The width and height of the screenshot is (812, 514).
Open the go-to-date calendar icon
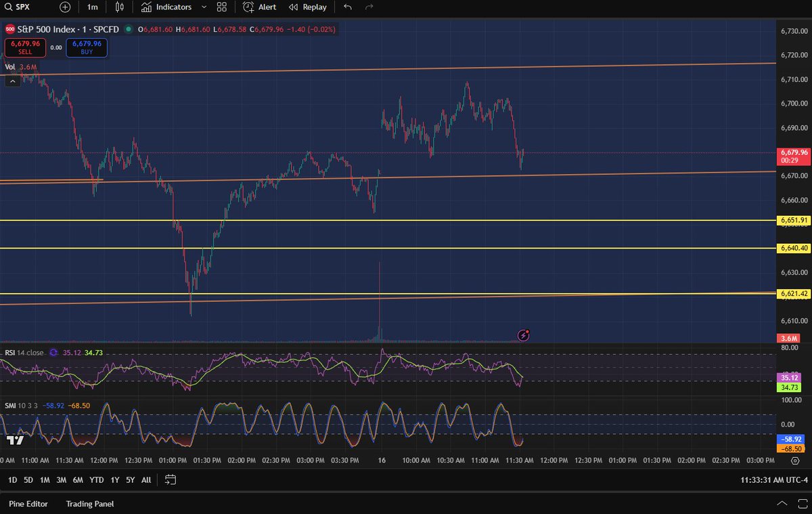(171, 480)
